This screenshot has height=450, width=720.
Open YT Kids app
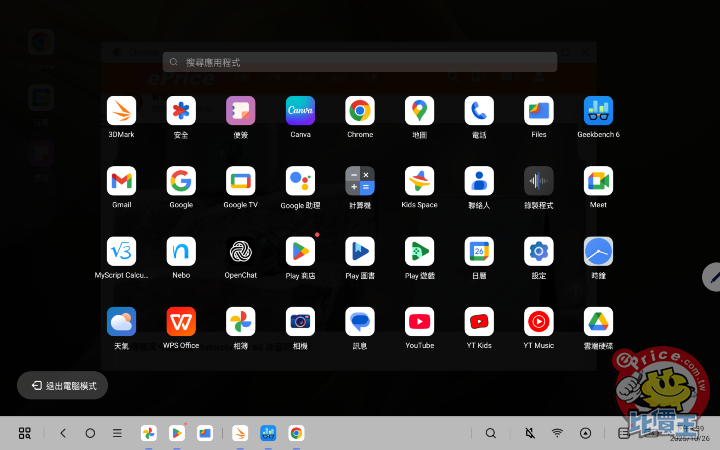click(479, 321)
